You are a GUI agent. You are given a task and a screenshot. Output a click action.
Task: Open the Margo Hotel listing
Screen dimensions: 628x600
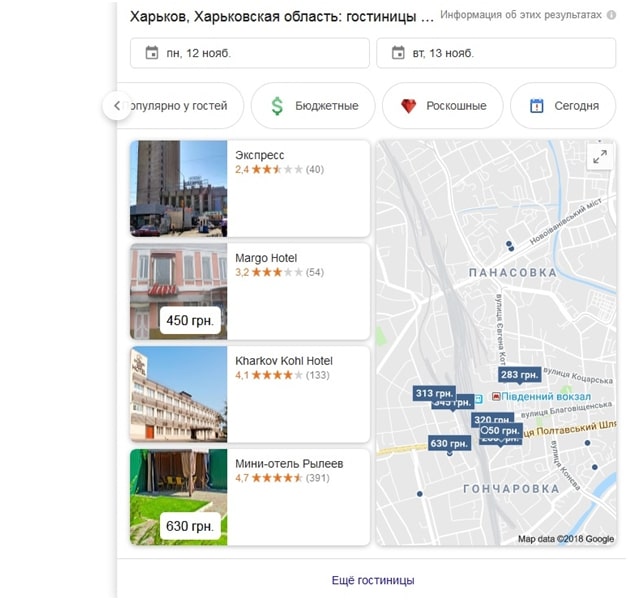pos(266,258)
